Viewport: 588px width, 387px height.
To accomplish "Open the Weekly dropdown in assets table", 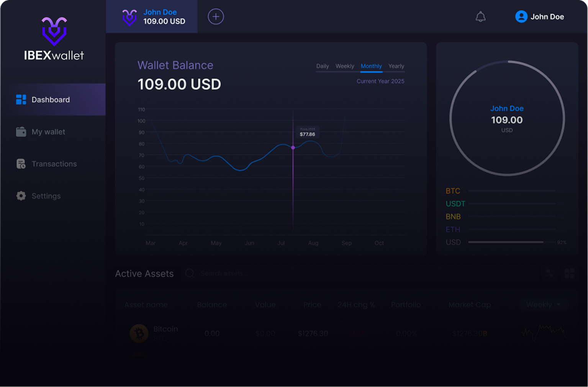I will pyautogui.click(x=543, y=305).
